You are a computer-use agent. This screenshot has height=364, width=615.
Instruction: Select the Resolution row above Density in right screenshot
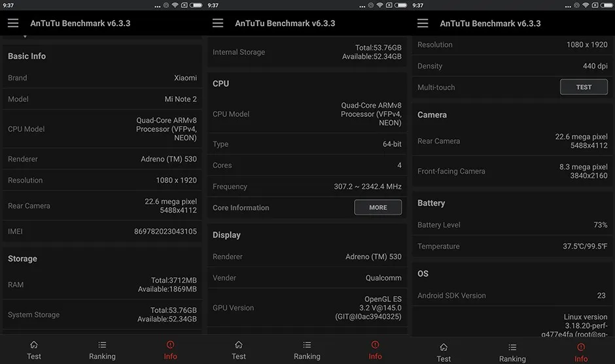[x=512, y=44]
